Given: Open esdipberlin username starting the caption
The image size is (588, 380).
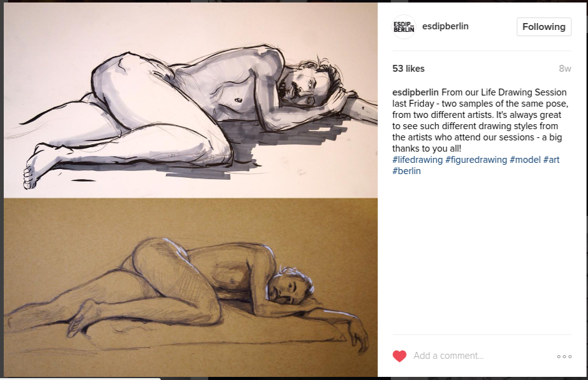Looking at the screenshot, I should [x=415, y=92].
